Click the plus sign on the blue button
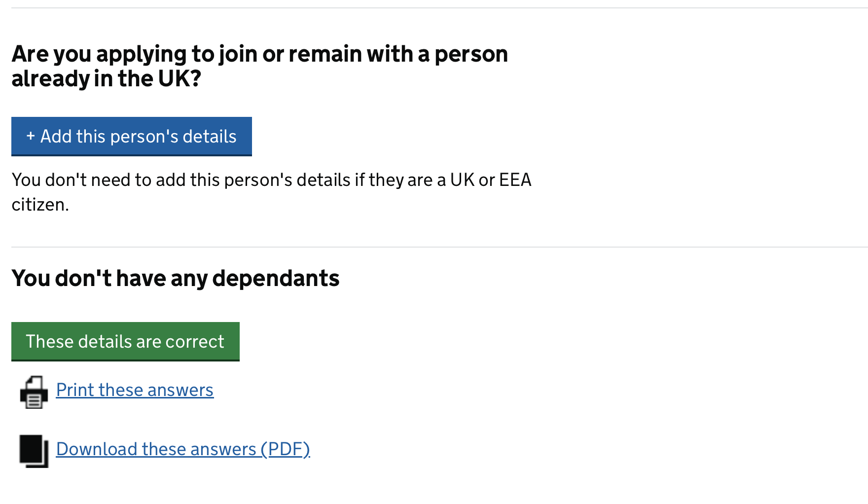The image size is (868, 504). tap(31, 136)
